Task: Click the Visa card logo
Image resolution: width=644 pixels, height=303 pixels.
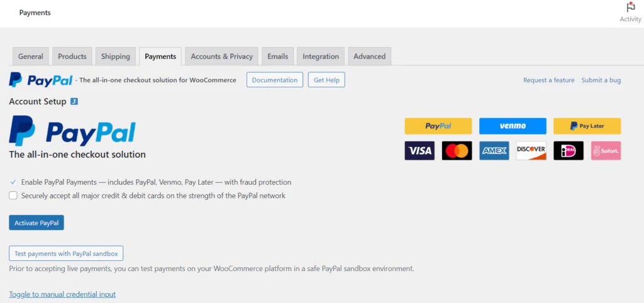Action: point(419,151)
